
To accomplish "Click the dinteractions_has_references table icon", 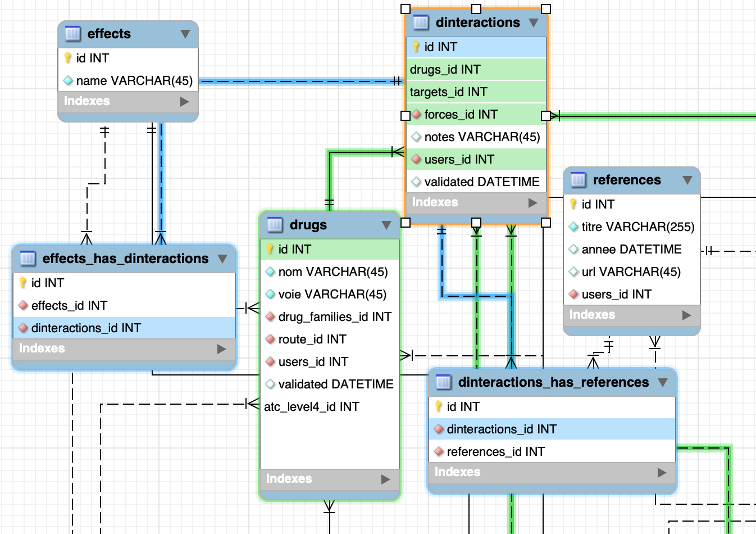I will pyautogui.click(x=444, y=383).
